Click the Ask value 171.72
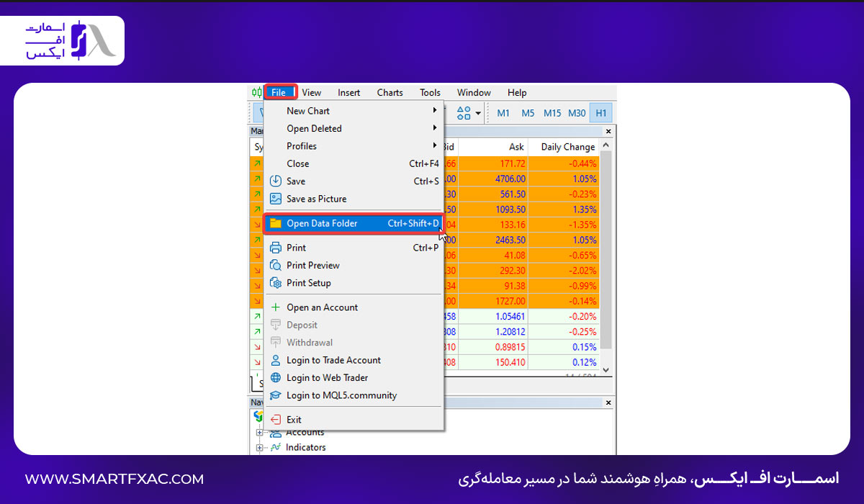This screenshot has height=504, width=864. click(513, 163)
